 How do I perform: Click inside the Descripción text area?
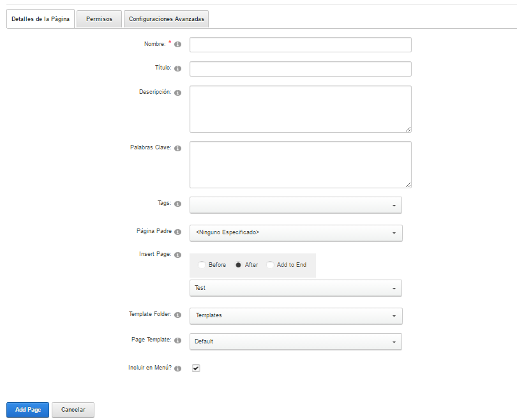coord(301,109)
